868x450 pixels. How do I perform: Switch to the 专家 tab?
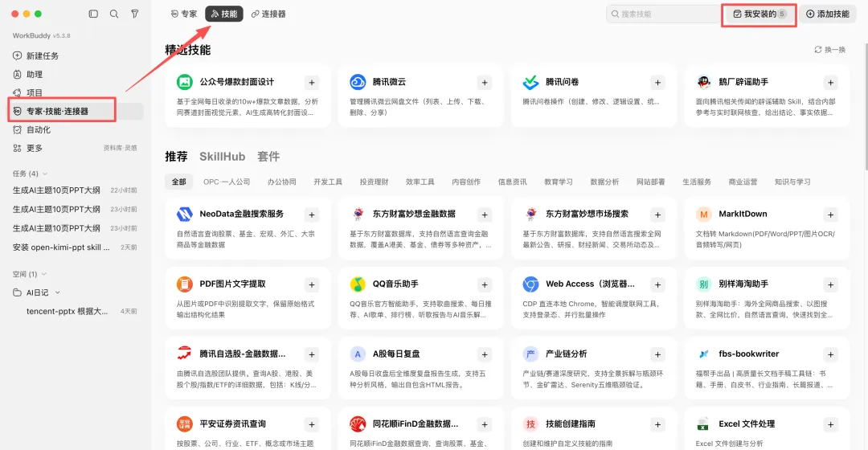click(x=184, y=14)
